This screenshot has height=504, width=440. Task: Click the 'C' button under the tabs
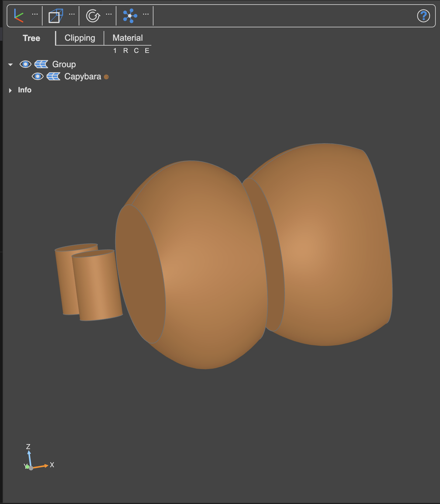tap(136, 51)
